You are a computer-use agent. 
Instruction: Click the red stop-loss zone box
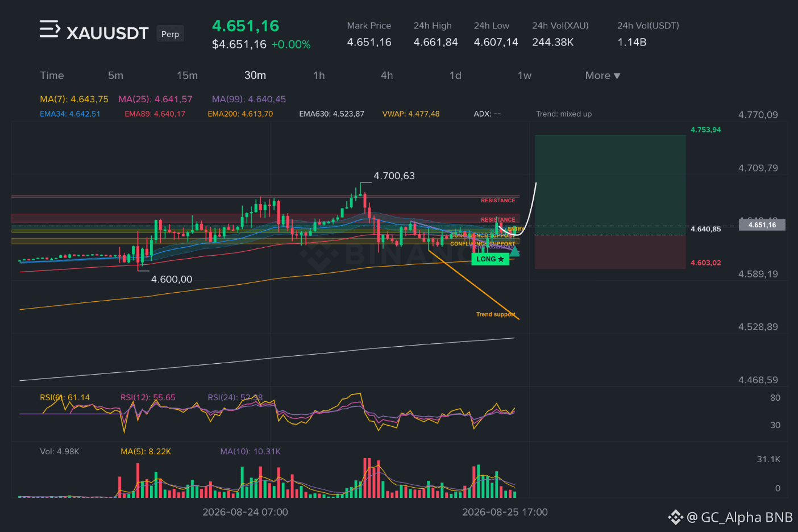tap(610, 251)
